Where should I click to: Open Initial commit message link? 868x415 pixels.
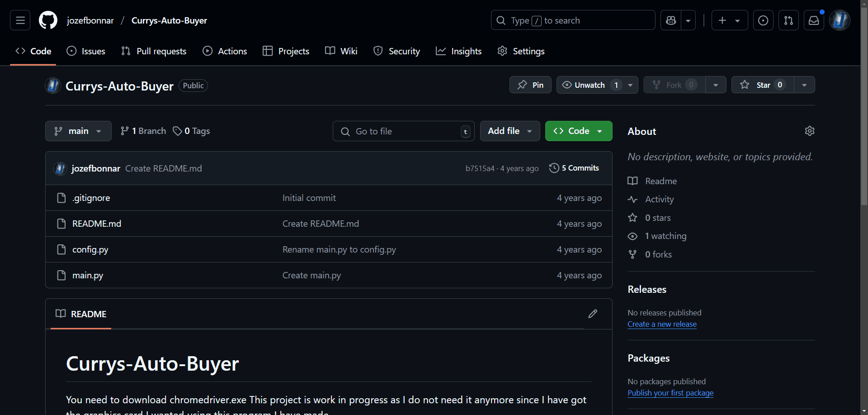click(x=309, y=198)
